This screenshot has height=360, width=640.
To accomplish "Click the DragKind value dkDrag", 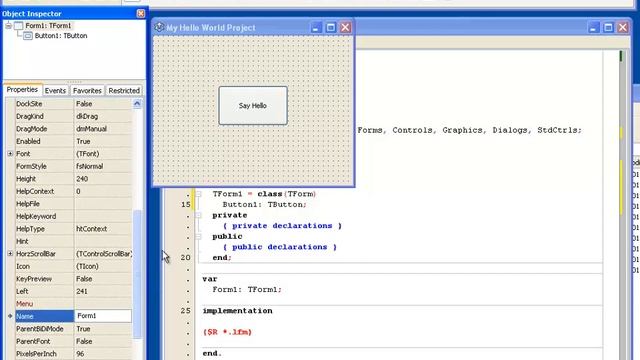I will pos(87,117).
